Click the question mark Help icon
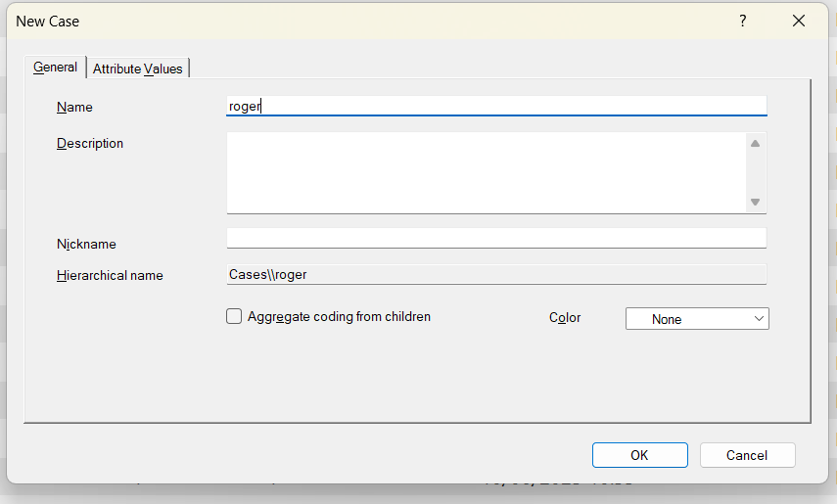Image resolution: width=837 pixels, height=504 pixels. (x=743, y=21)
